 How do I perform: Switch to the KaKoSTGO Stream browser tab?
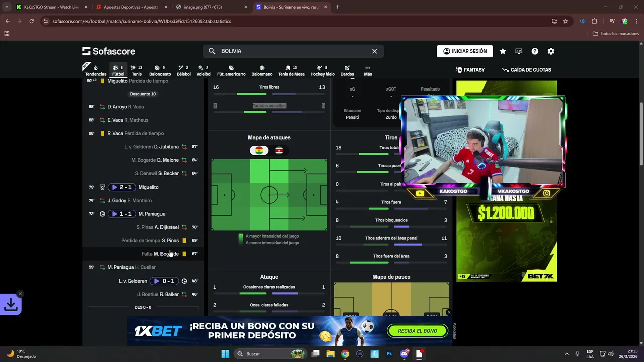pos(51,7)
